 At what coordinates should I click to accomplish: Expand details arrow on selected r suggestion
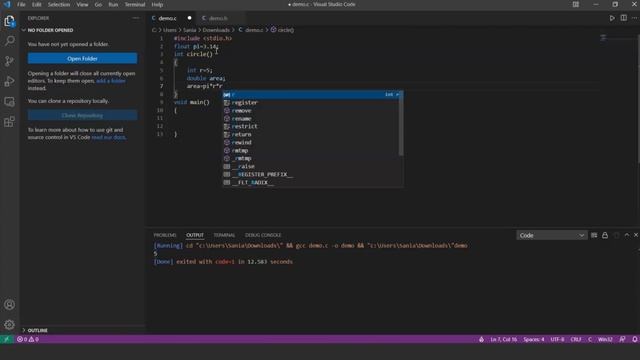(x=398, y=95)
